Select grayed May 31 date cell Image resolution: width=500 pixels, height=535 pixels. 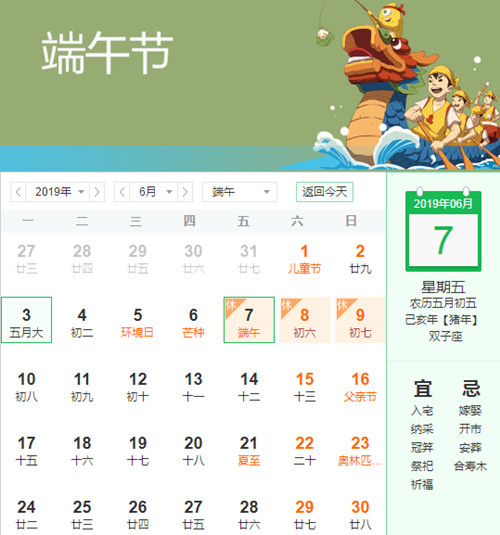coord(249,259)
